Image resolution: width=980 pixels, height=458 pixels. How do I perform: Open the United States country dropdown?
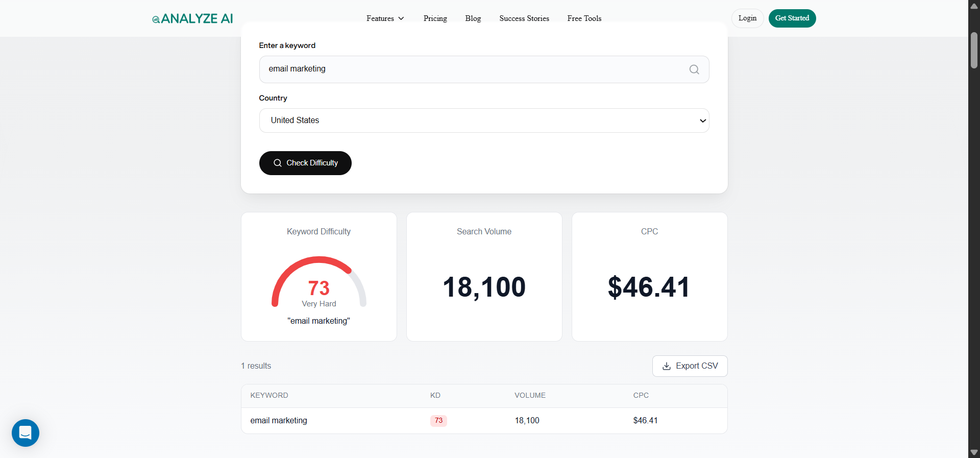(484, 120)
